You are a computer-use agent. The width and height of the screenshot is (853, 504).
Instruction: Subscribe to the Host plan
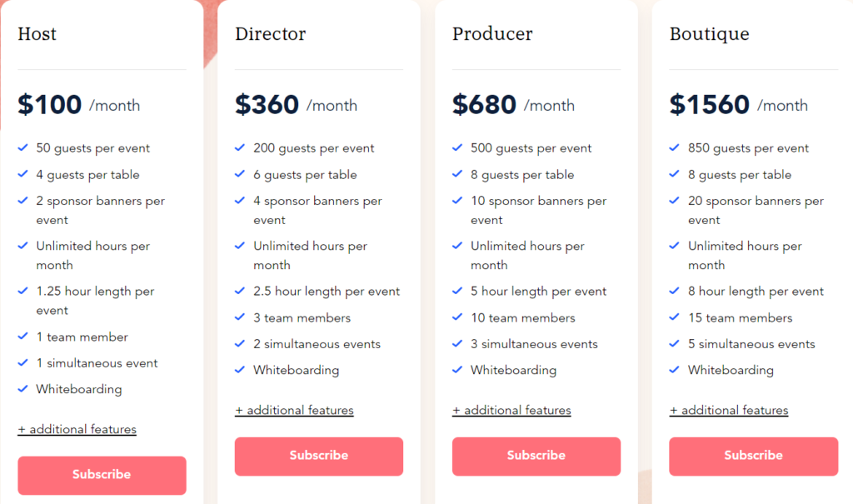click(102, 475)
